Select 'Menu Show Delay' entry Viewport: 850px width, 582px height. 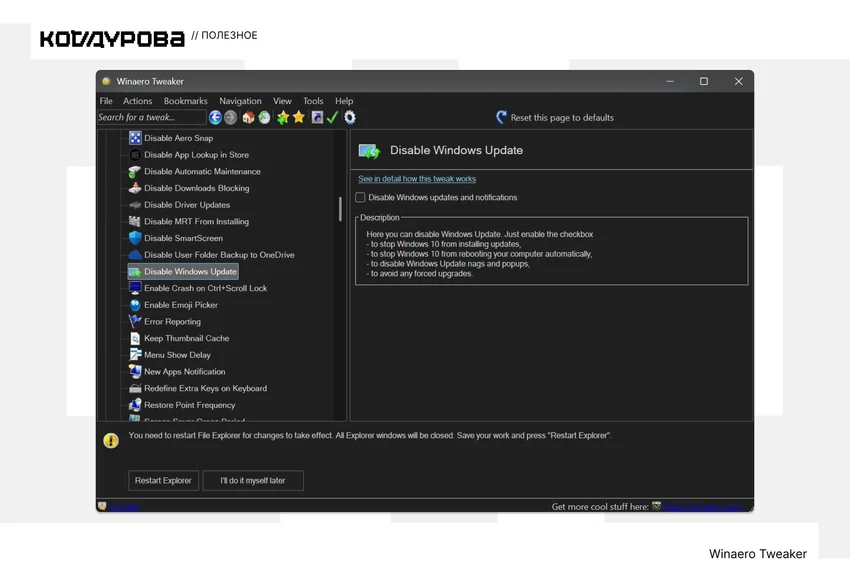(x=177, y=355)
